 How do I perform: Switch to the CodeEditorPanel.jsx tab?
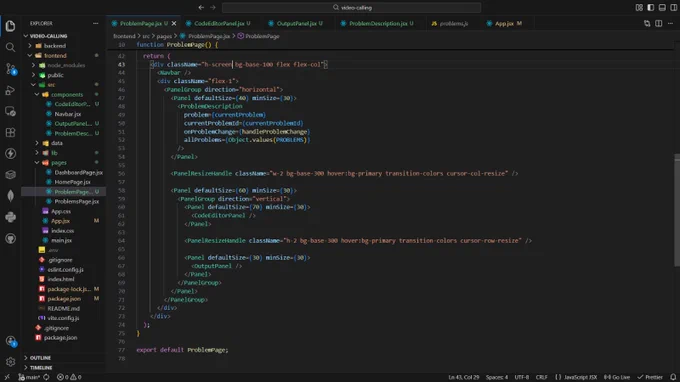point(219,23)
